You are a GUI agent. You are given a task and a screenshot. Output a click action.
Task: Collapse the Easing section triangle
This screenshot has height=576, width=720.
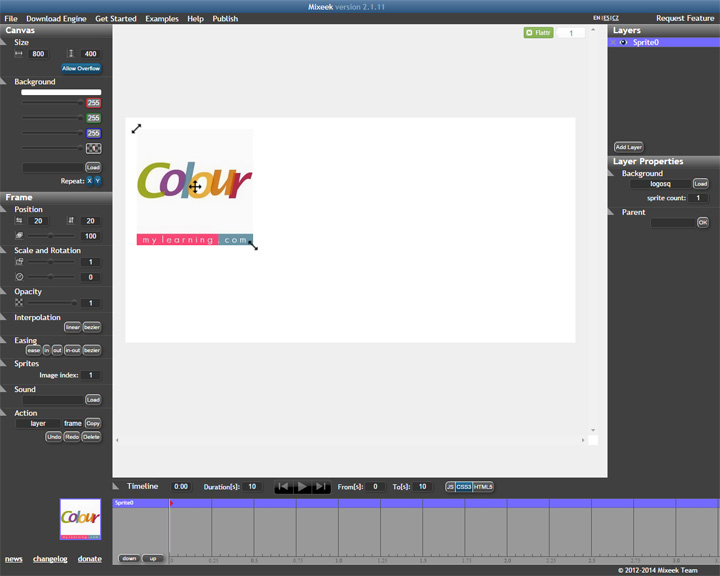point(3,340)
